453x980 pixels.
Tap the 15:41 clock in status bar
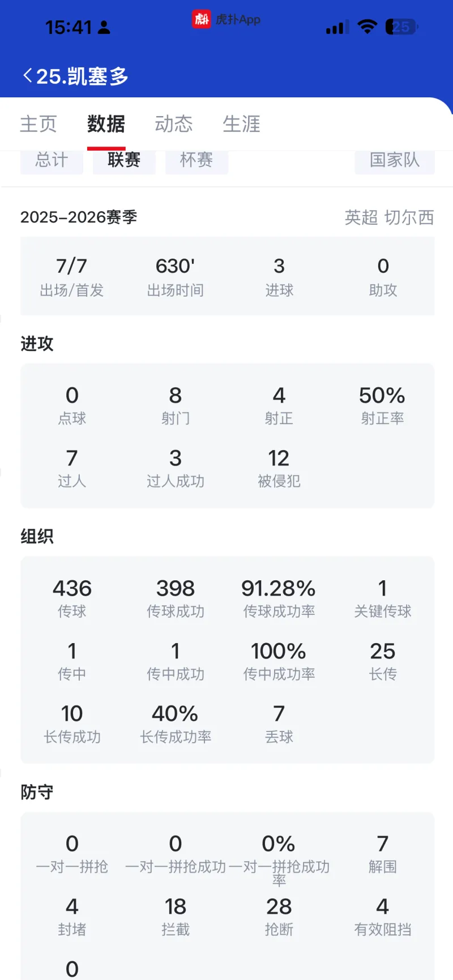[x=69, y=27]
